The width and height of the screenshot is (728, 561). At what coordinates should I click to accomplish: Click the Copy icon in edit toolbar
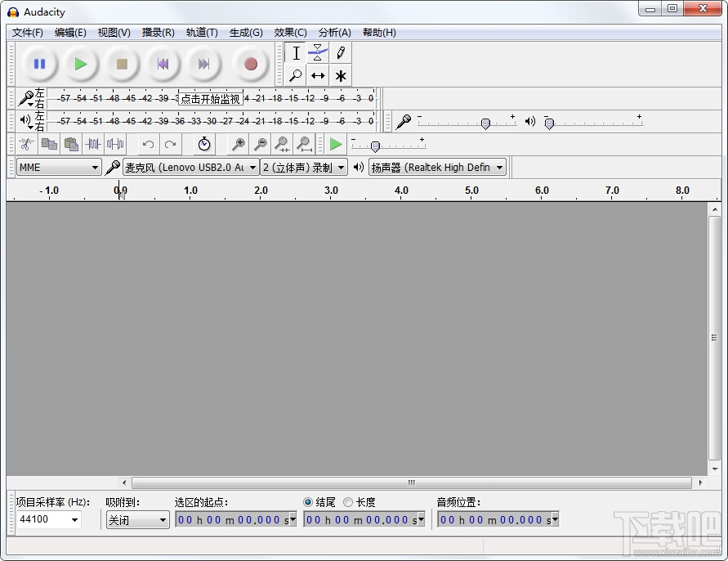pyautogui.click(x=49, y=145)
